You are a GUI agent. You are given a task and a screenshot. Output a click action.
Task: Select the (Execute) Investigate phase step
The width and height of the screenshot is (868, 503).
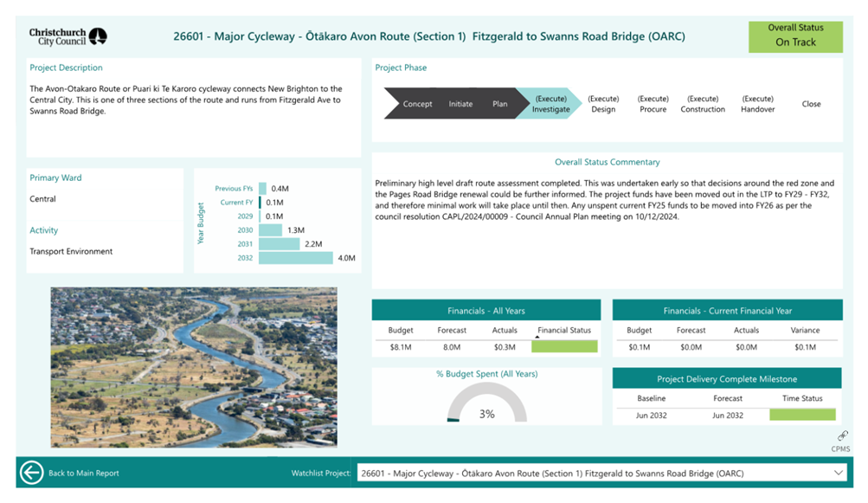[x=550, y=104]
